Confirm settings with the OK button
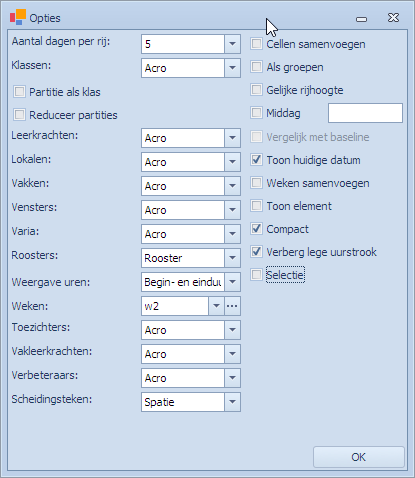This screenshot has height=478, width=415. [x=359, y=457]
